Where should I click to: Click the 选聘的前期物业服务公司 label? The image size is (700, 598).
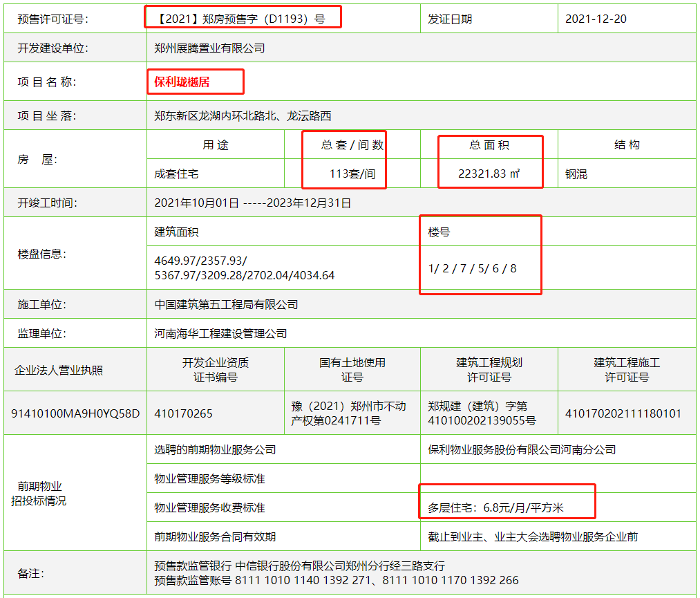[215, 449]
